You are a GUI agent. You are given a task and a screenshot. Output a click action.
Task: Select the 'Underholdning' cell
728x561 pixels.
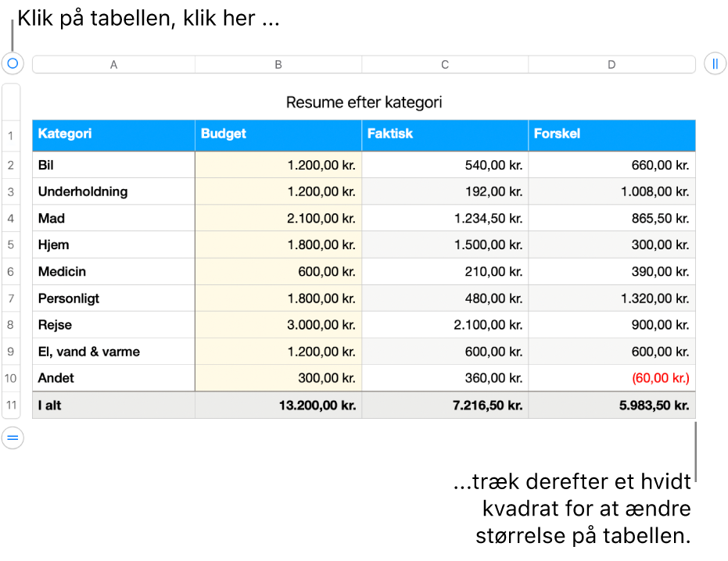pos(113,191)
